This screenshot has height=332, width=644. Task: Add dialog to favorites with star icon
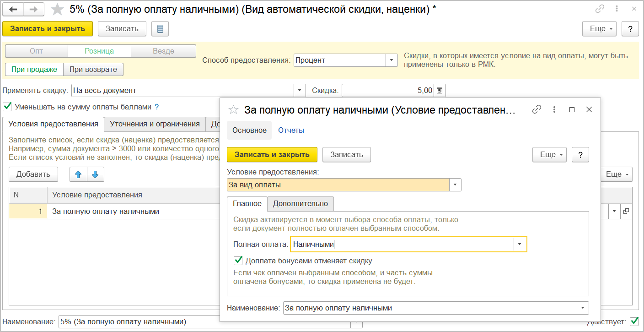click(233, 110)
